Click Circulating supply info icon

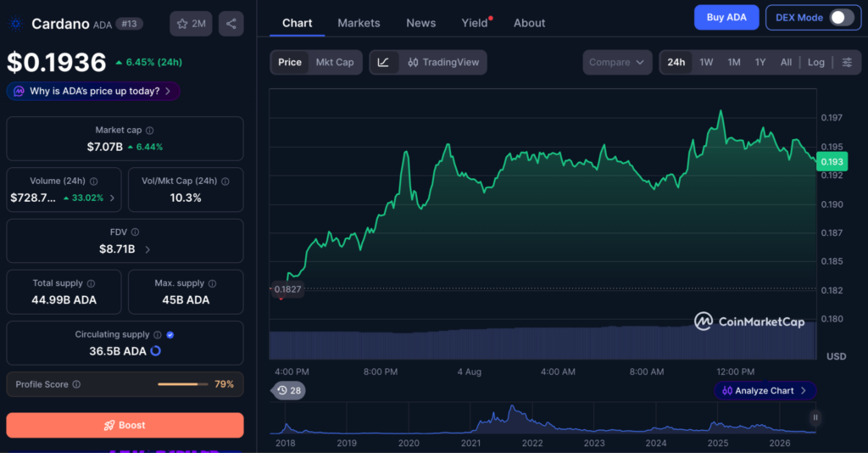pos(157,335)
